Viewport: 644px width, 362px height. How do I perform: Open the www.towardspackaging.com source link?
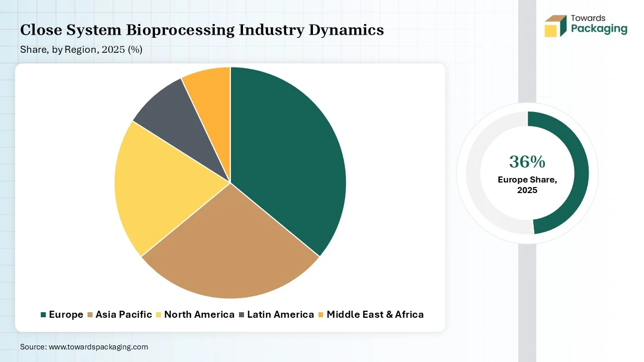point(98,347)
